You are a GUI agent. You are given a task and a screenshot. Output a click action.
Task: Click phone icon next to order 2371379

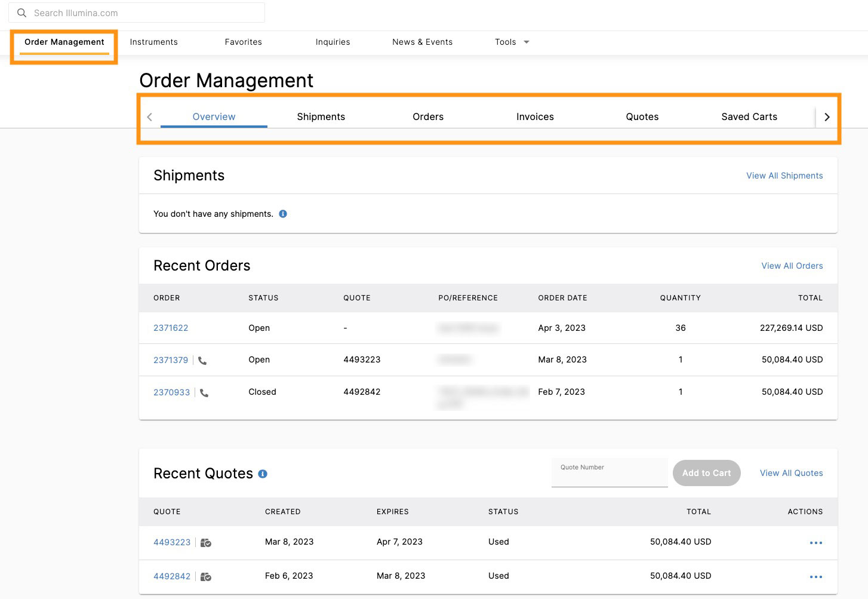click(202, 361)
